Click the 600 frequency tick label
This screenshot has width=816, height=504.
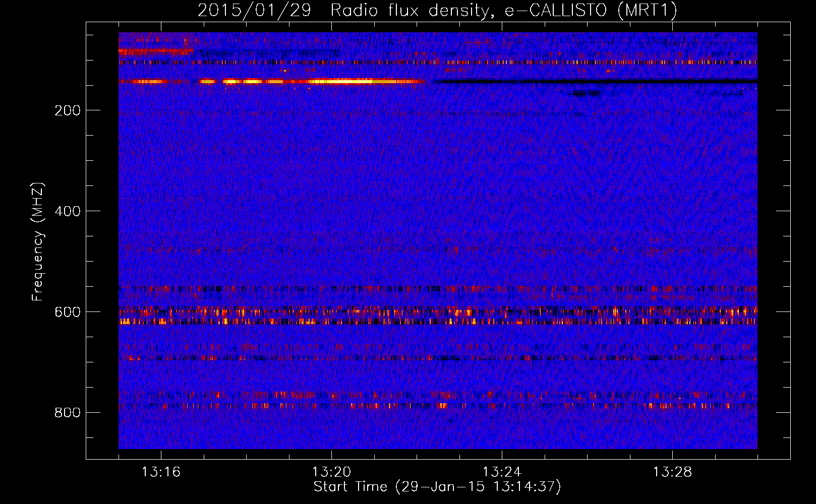pos(68,312)
